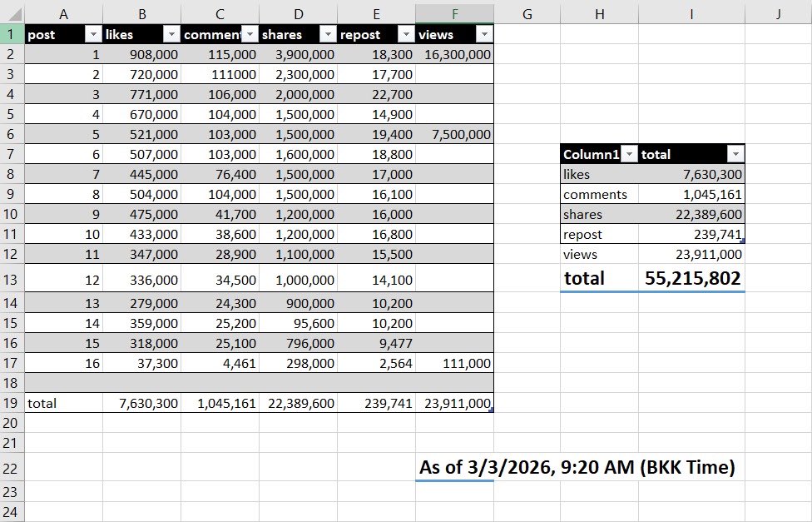The height and width of the screenshot is (522, 812).
Task: Click the 'total' label in row 19
Action: (64, 403)
